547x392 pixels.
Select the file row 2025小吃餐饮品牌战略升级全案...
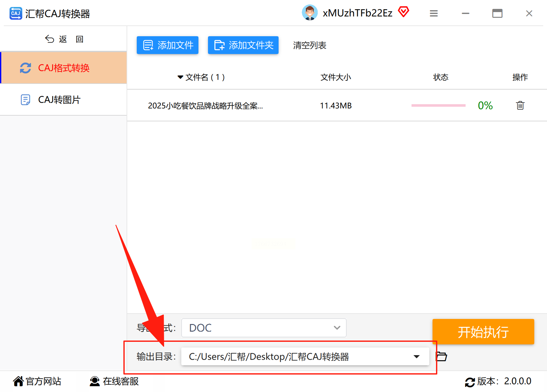point(337,105)
